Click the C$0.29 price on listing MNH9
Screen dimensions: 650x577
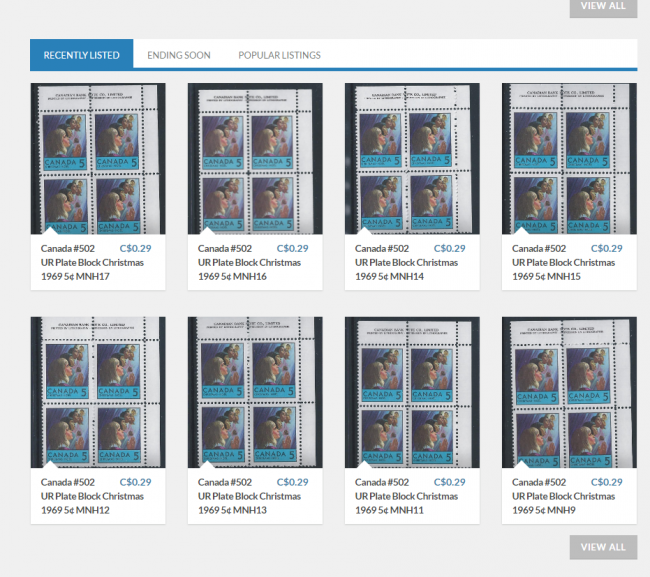(x=607, y=482)
